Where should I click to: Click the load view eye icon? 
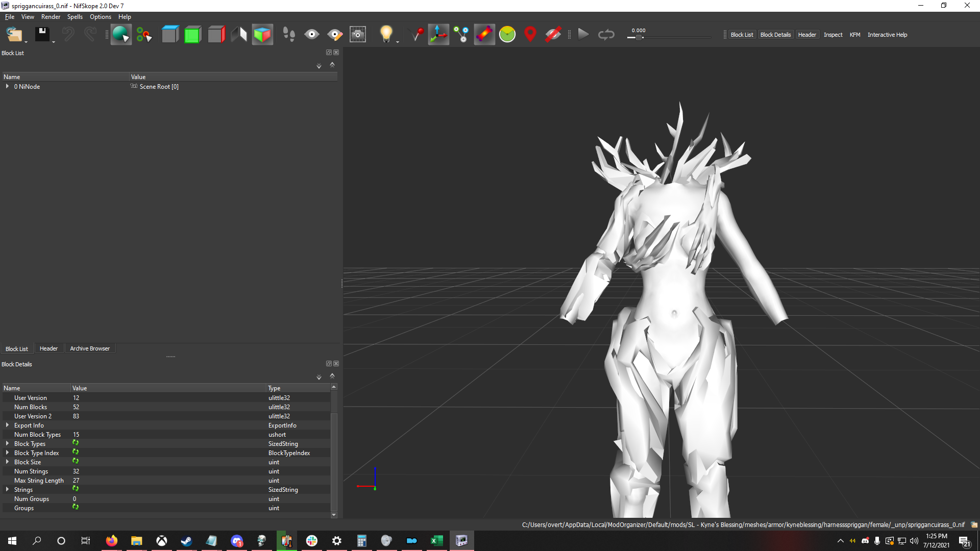point(311,35)
